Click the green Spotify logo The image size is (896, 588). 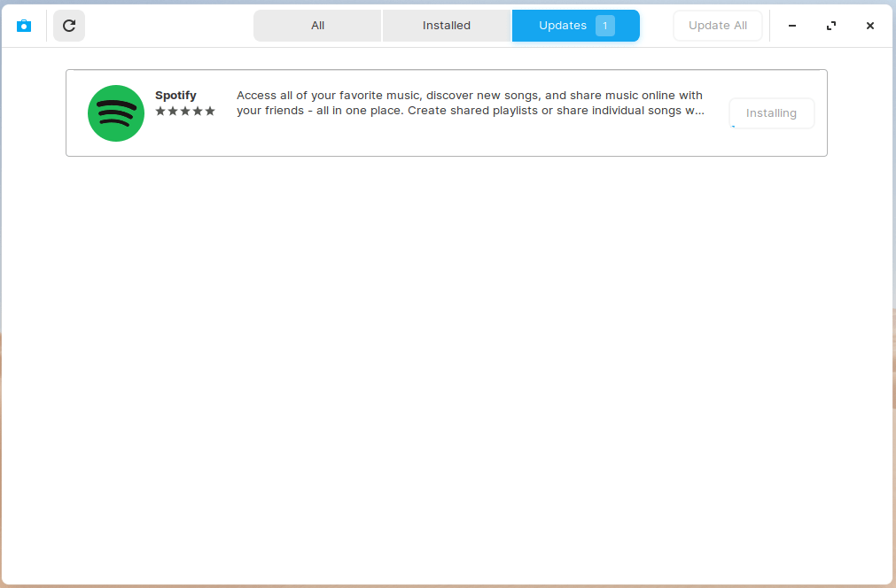pos(116,113)
